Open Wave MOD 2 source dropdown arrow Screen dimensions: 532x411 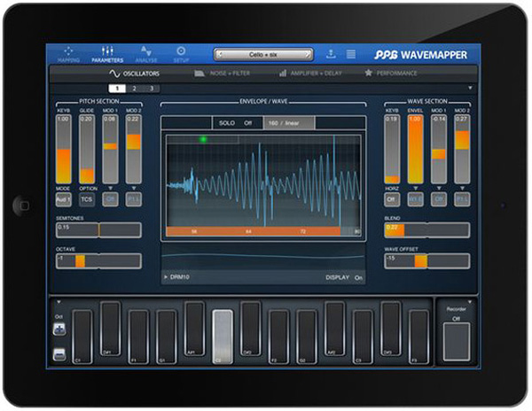pyautogui.click(x=462, y=188)
